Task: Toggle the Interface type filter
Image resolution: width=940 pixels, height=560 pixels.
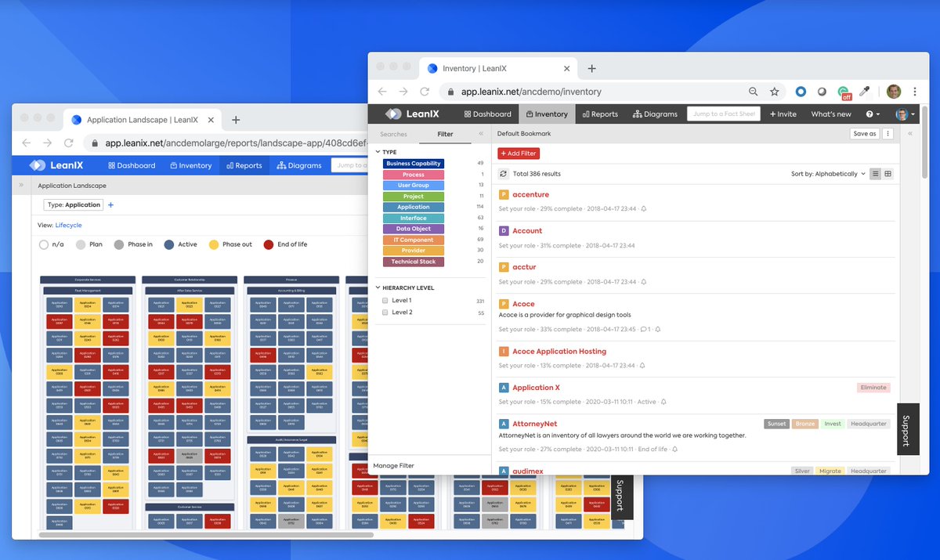Action: pos(414,219)
